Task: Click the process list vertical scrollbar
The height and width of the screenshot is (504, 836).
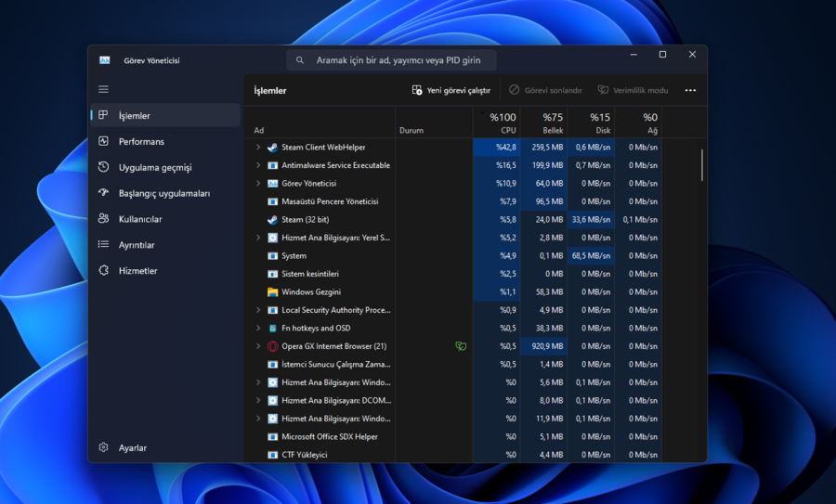Action: point(701,165)
